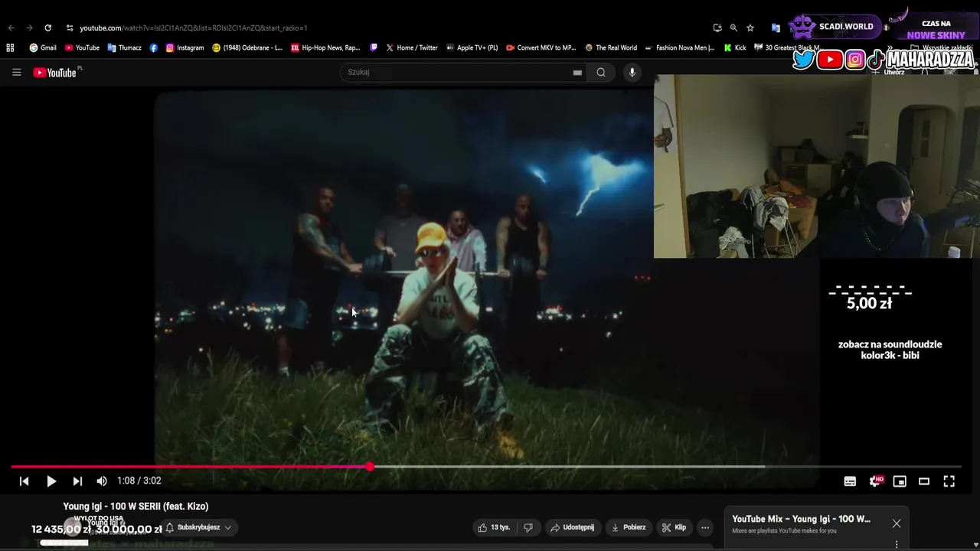Screen dimensions: 980x551
Task: Go back in browser history
Action: [x=11, y=28]
